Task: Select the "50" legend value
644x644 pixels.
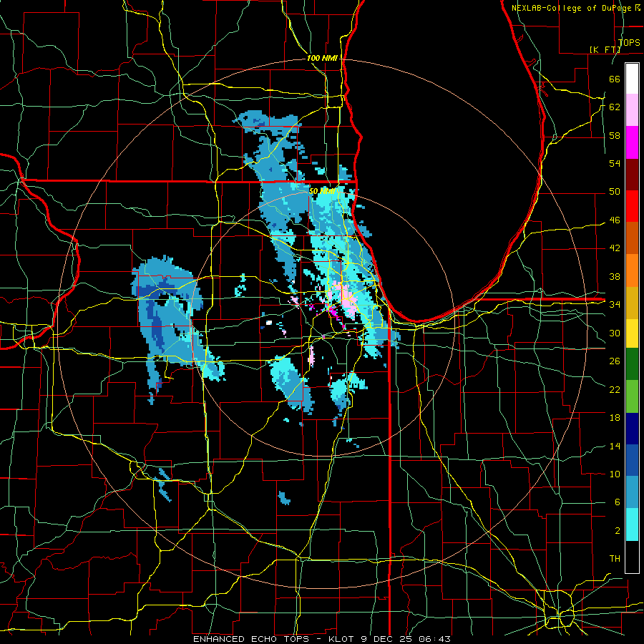Action: click(615, 191)
